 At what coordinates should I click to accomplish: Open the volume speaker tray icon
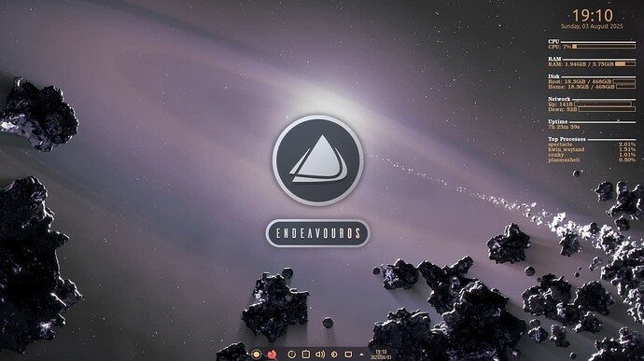pos(320,354)
